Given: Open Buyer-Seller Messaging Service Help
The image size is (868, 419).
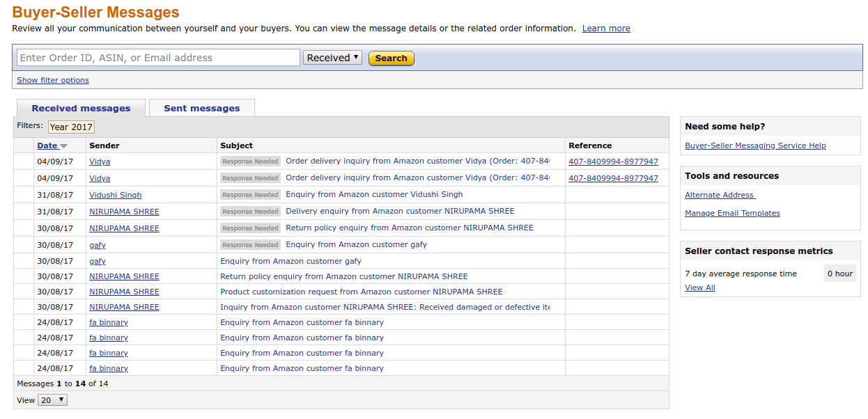Looking at the screenshot, I should click(755, 145).
